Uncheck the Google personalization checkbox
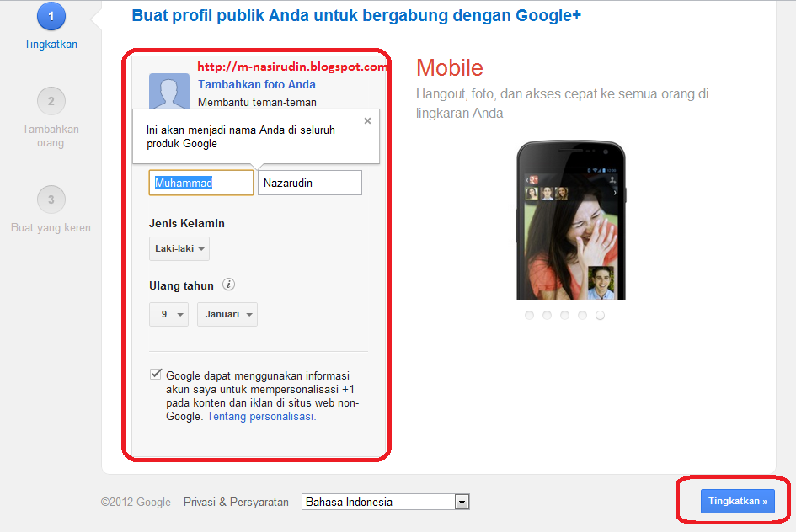Screen dimensions: 796x532 156,375
